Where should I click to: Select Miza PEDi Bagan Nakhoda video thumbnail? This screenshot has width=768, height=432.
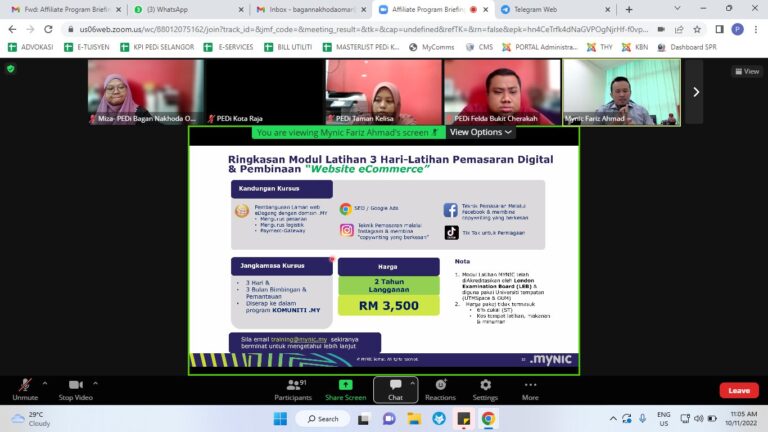point(145,92)
